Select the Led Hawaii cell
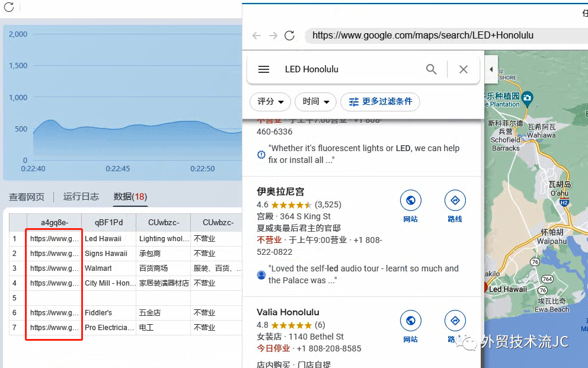 (x=108, y=239)
